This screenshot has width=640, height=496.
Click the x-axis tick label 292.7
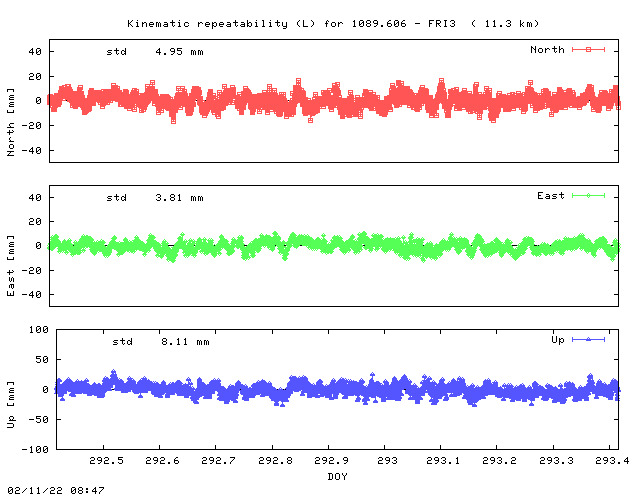pyautogui.click(x=218, y=460)
